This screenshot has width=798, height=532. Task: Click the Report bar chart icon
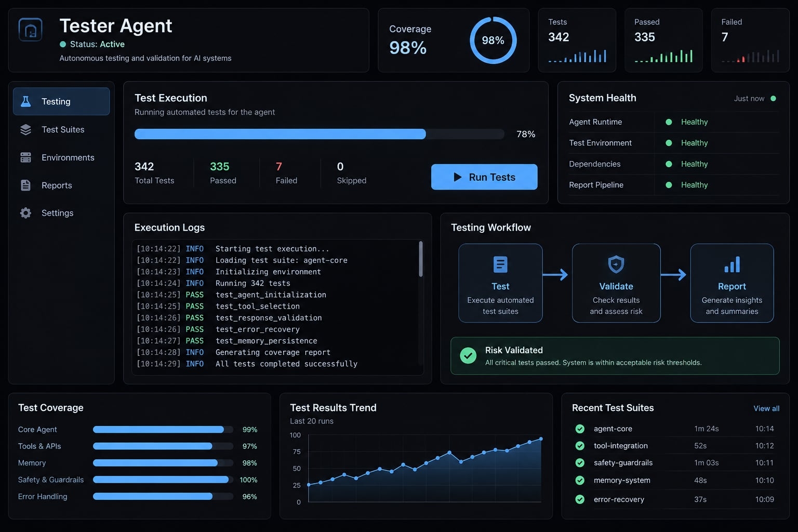coord(732,264)
